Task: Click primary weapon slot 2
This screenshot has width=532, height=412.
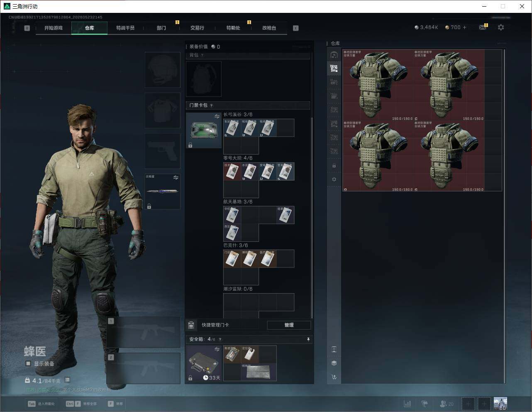Action: coord(143,368)
